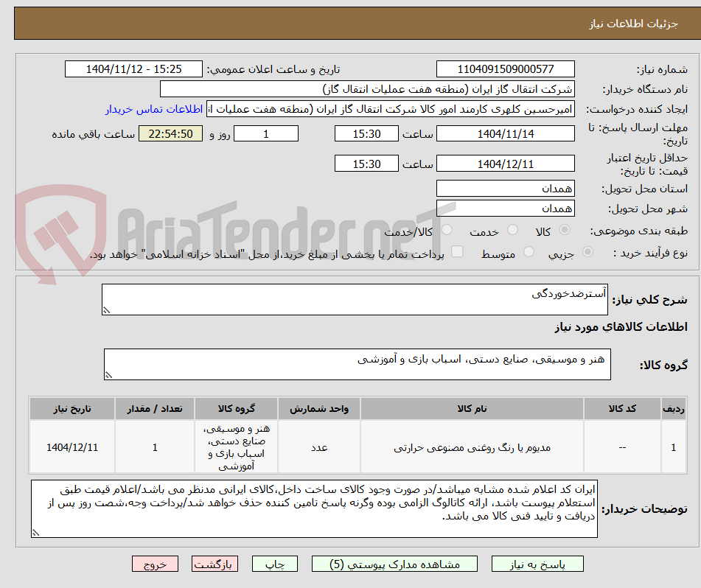Click the ردیف column header
701x588 pixels.
tap(673, 409)
